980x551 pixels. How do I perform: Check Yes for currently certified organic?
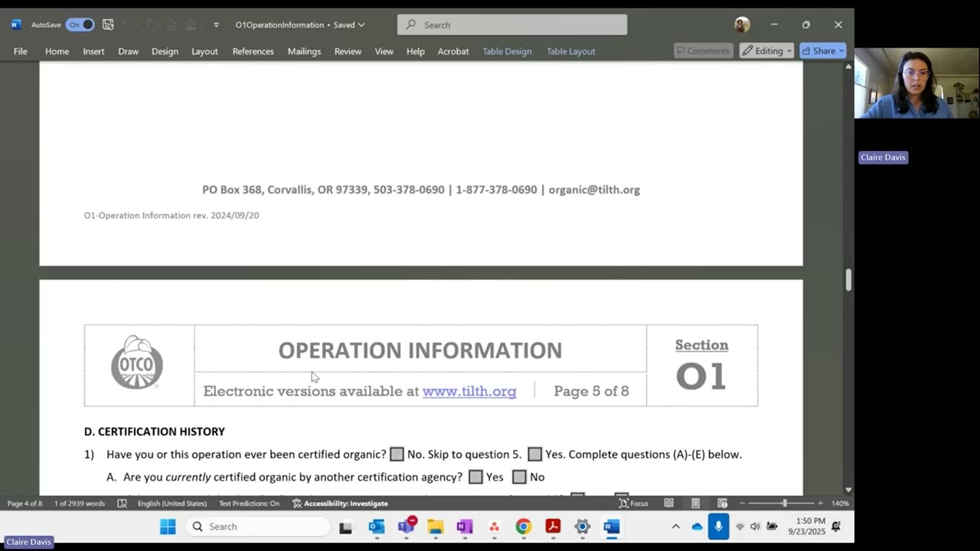(475, 477)
